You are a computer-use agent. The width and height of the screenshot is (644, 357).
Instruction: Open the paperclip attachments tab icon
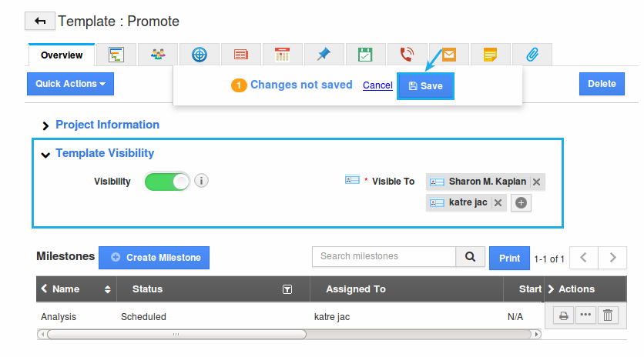tap(532, 55)
